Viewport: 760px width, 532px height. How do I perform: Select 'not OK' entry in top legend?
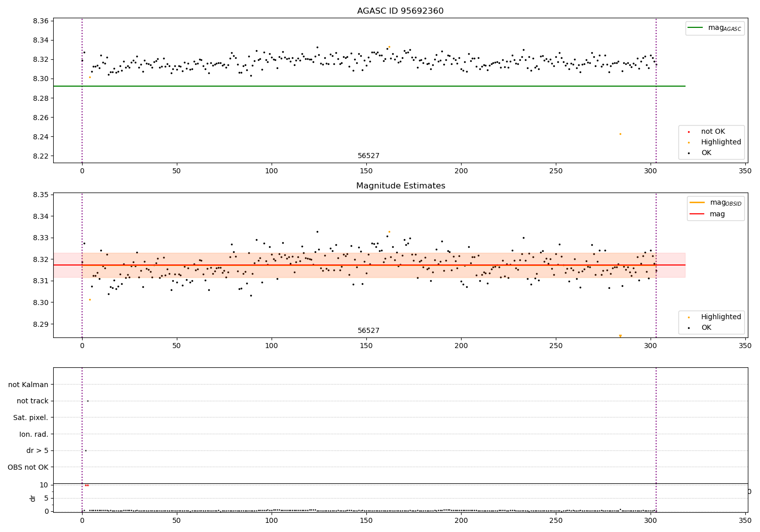[x=713, y=132]
